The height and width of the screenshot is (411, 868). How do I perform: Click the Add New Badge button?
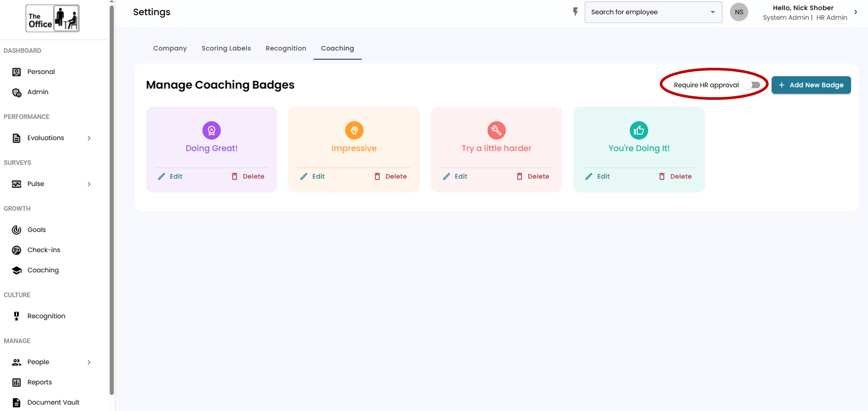pyautogui.click(x=811, y=85)
